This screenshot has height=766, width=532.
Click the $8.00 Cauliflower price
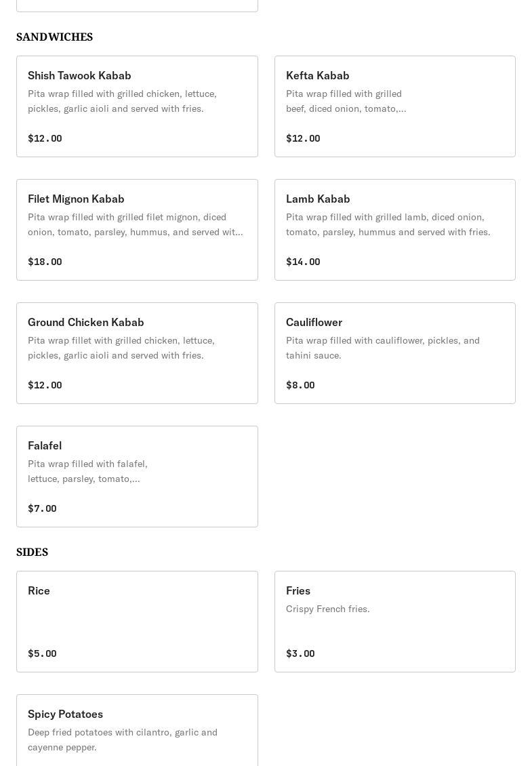coord(300,385)
